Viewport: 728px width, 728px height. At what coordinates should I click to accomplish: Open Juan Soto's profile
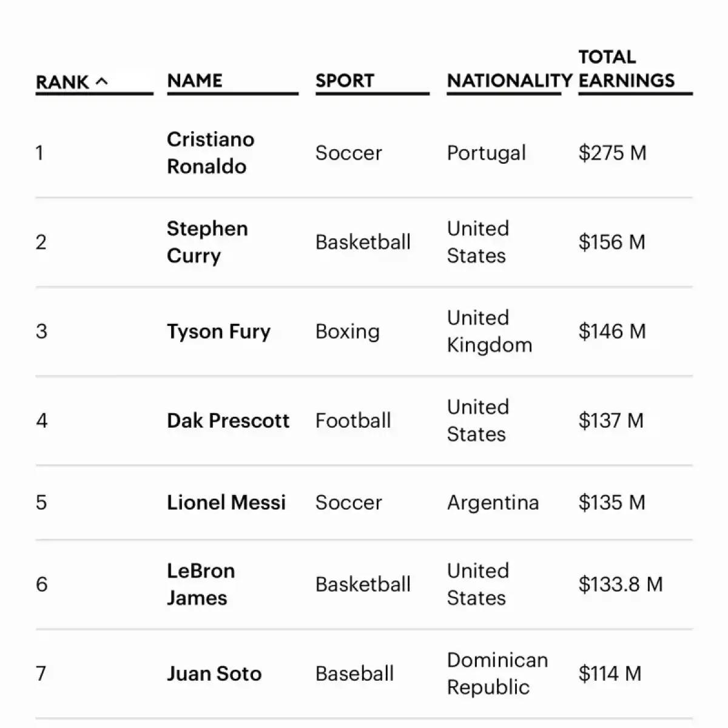tap(214, 673)
